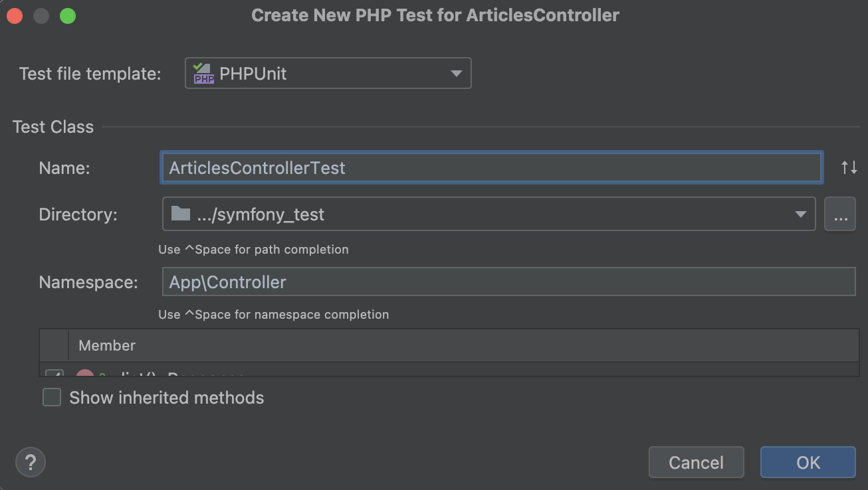868x490 pixels.
Task: Click the folder icon in Directory field
Action: (x=180, y=214)
